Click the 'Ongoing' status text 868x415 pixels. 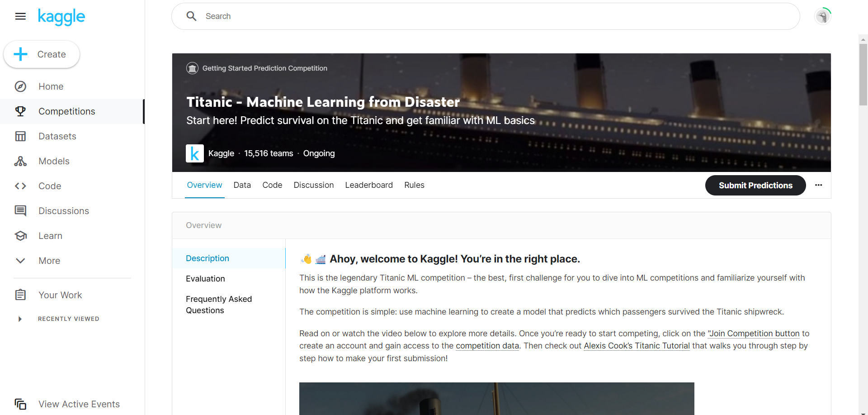[x=319, y=153]
